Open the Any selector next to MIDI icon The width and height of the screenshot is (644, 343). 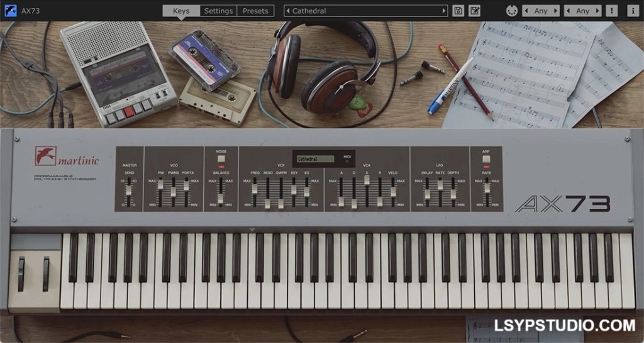tap(540, 11)
